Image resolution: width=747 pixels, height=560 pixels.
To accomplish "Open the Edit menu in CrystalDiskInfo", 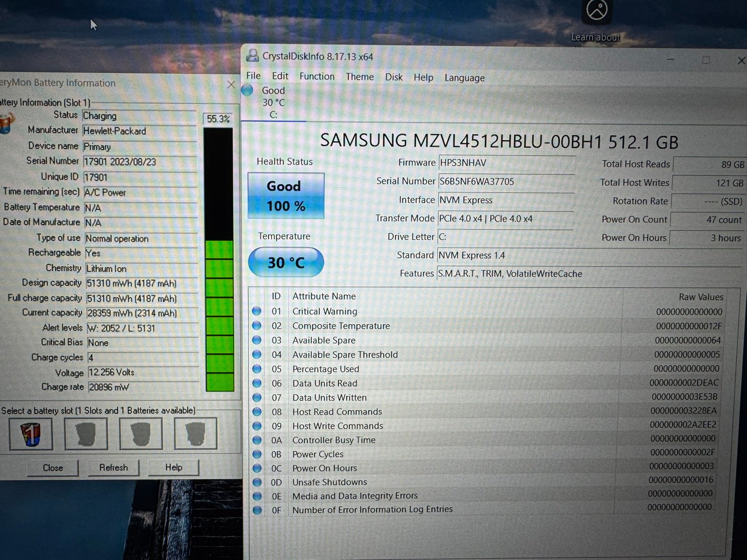I will [x=280, y=76].
